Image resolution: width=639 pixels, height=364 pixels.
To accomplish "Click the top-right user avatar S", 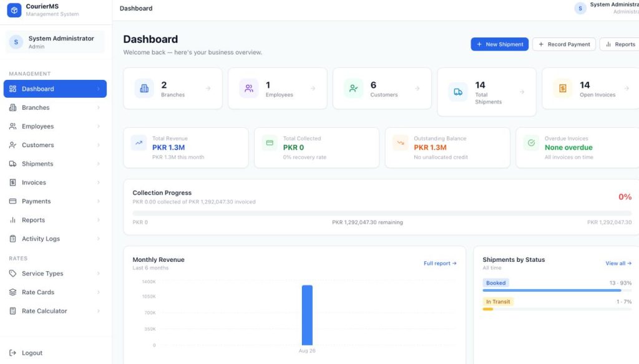I will pyautogui.click(x=580, y=8).
